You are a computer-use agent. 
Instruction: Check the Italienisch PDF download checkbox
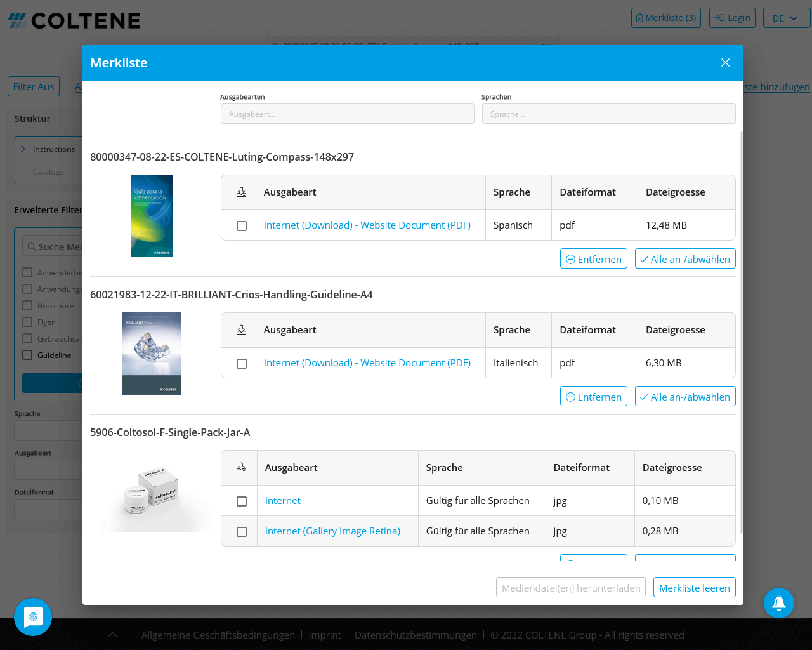coord(242,364)
